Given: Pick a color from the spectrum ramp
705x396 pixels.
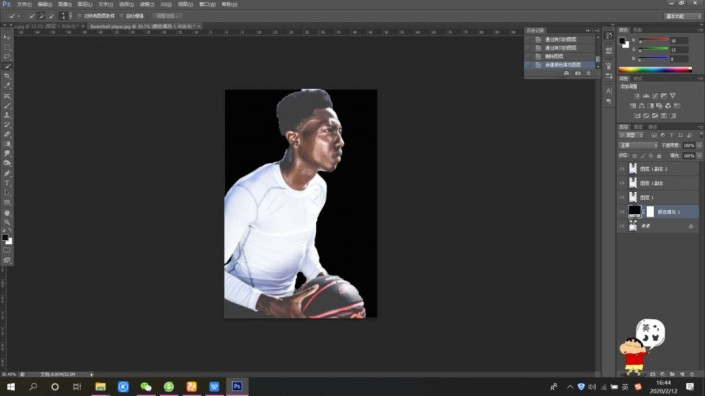Looking at the screenshot, I should [655, 70].
